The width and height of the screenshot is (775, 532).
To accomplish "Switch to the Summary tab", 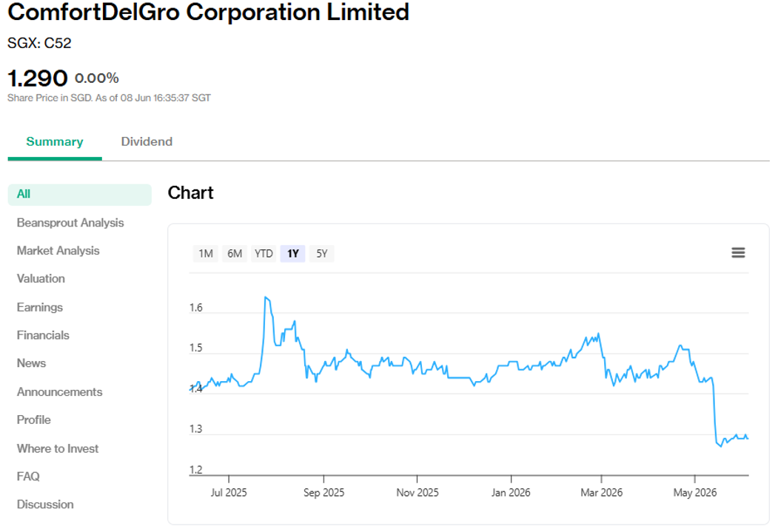I will [x=54, y=142].
